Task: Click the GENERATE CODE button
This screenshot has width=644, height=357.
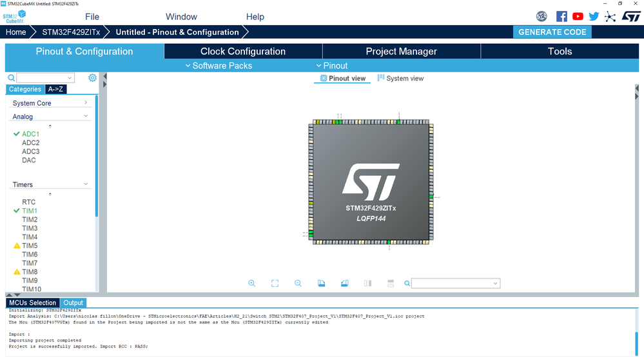Action: [552, 32]
